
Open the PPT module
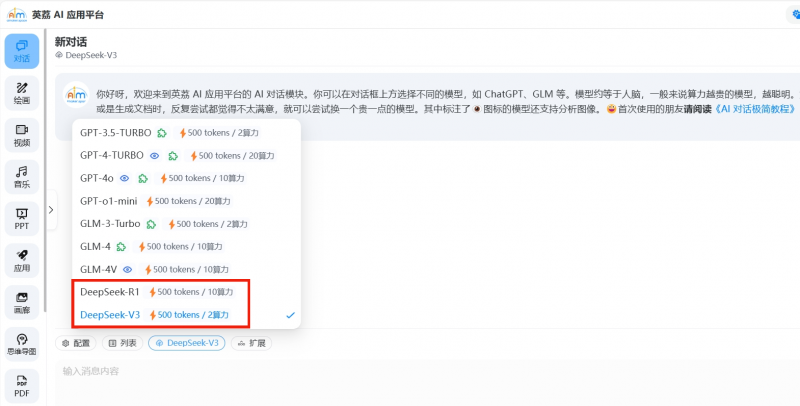click(22, 219)
